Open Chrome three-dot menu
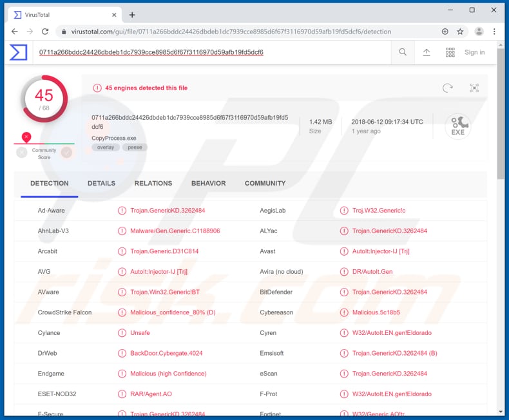Image resolution: width=509 pixels, height=420 pixels. click(494, 32)
